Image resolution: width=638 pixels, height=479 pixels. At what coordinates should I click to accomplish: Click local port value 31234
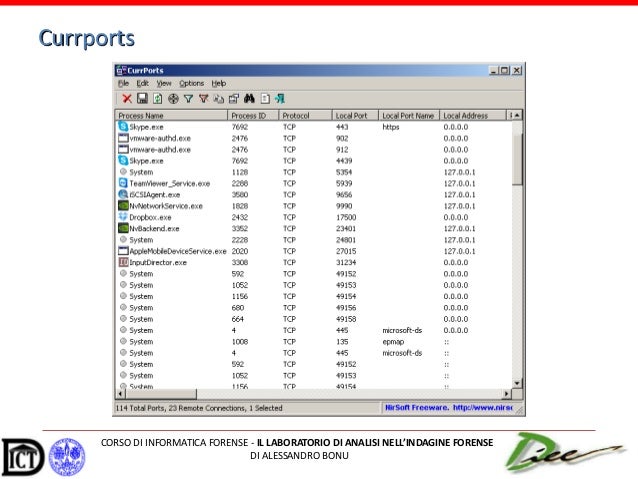tap(346, 262)
